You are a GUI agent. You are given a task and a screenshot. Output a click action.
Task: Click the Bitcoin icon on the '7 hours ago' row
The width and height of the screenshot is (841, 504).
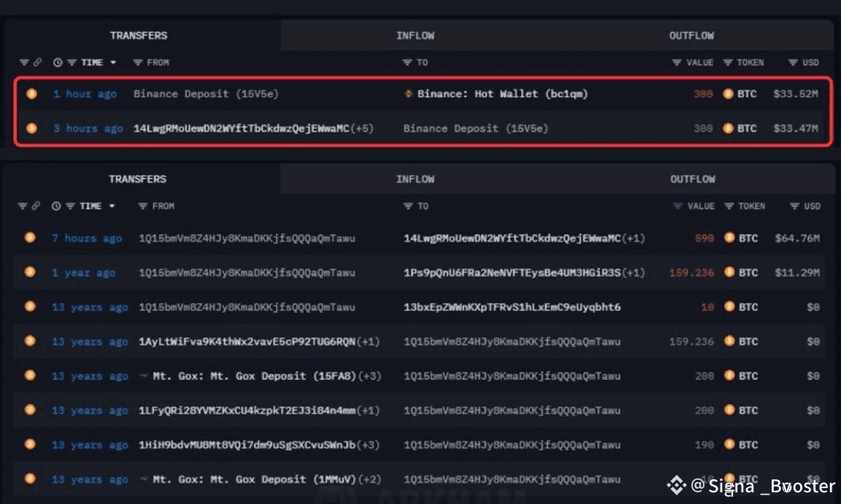pos(30,238)
